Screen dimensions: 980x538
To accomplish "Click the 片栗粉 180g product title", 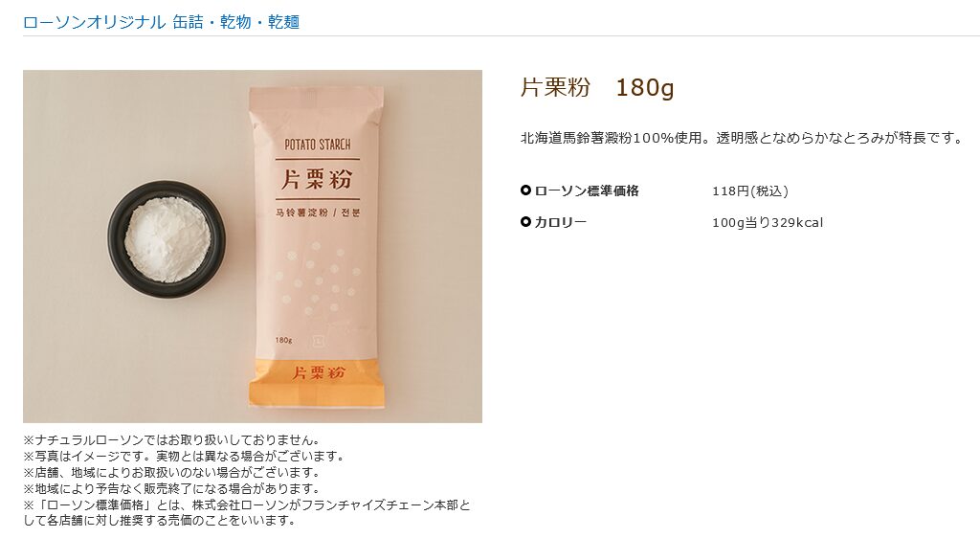I will coord(597,87).
